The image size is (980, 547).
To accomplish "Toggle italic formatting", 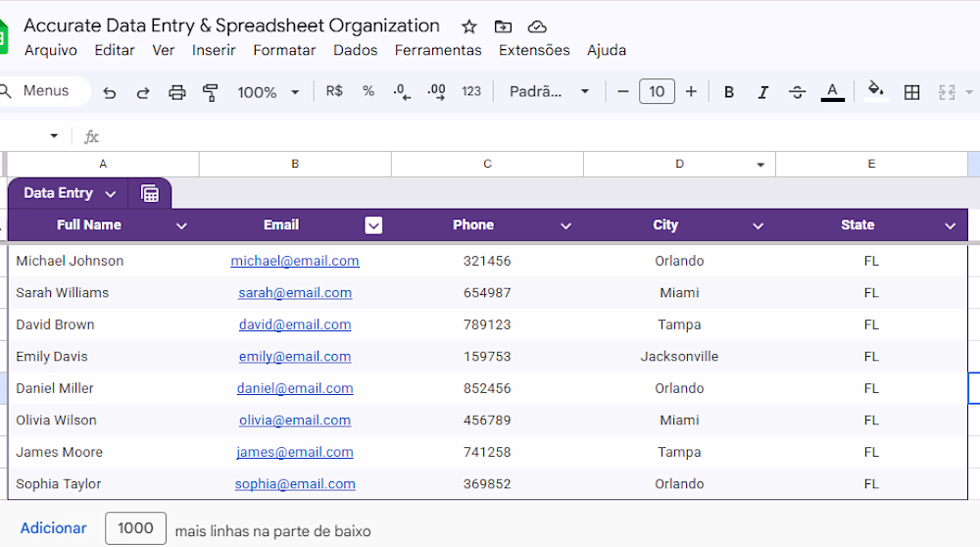I will pos(762,92).
